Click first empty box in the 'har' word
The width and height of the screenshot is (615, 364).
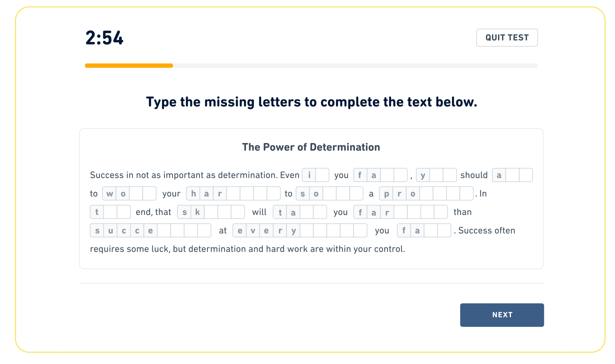click(x=233, y=194)
